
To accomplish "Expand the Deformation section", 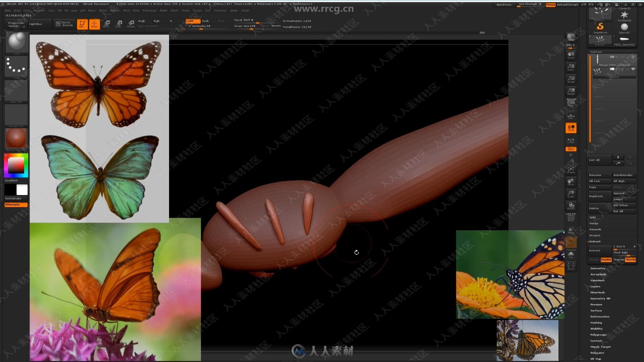I will [600, 316].
